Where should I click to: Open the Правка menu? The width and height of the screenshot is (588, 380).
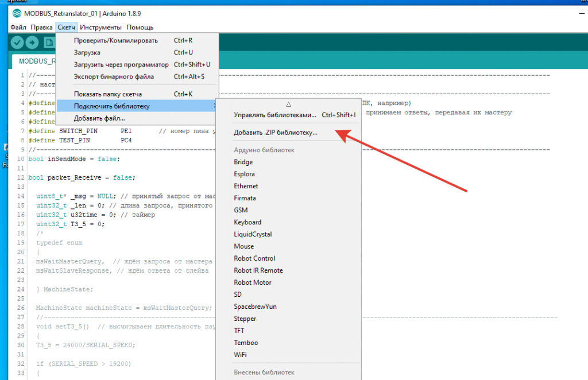coord(41,28)
